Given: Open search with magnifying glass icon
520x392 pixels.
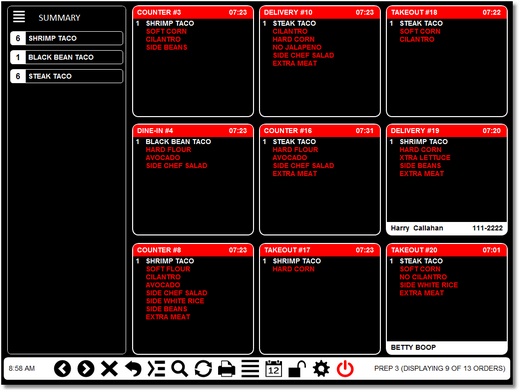Looking at the screenshot, I should tap(180, 369).
